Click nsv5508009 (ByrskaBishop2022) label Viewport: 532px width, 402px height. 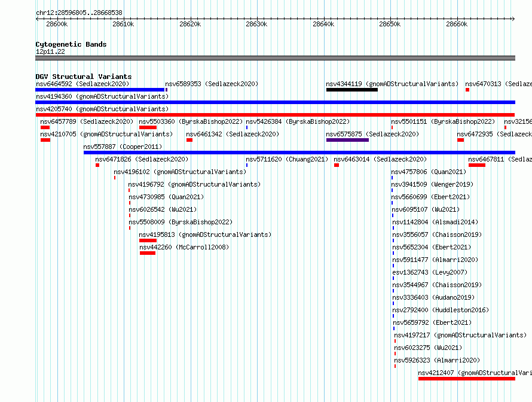pos(181,222)
